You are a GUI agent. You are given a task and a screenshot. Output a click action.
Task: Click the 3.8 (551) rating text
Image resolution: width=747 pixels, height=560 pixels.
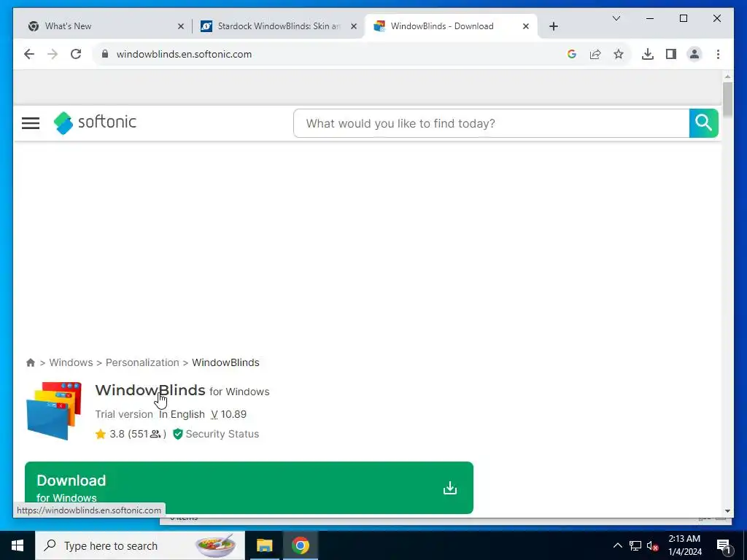(138, 434)
